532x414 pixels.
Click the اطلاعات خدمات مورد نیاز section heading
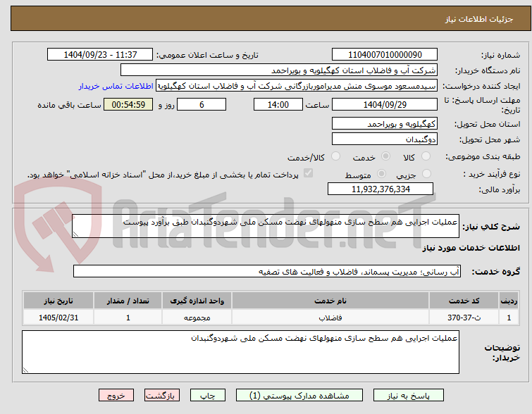click(x=471, y=248)
